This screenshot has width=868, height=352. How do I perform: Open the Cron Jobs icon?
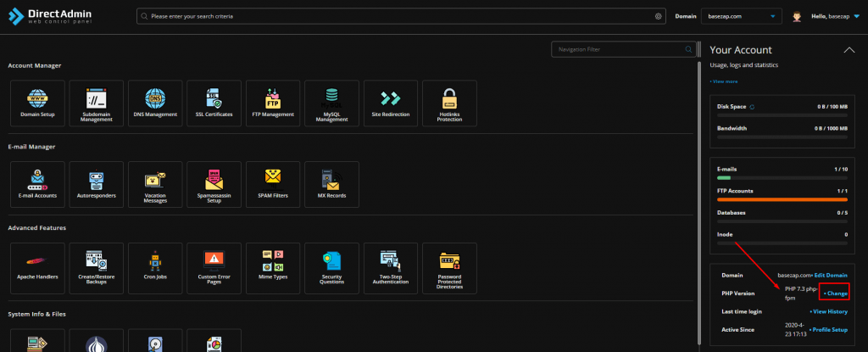pos(155,268)
